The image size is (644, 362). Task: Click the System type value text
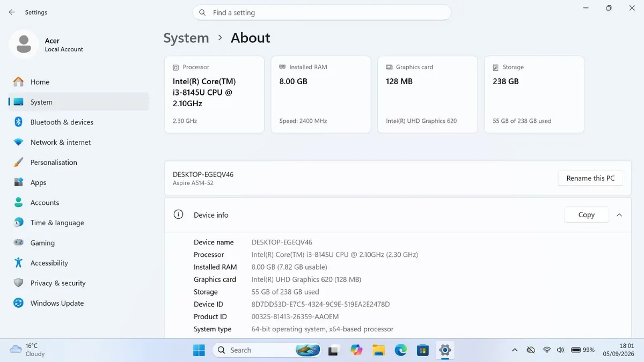pos(323,329)
